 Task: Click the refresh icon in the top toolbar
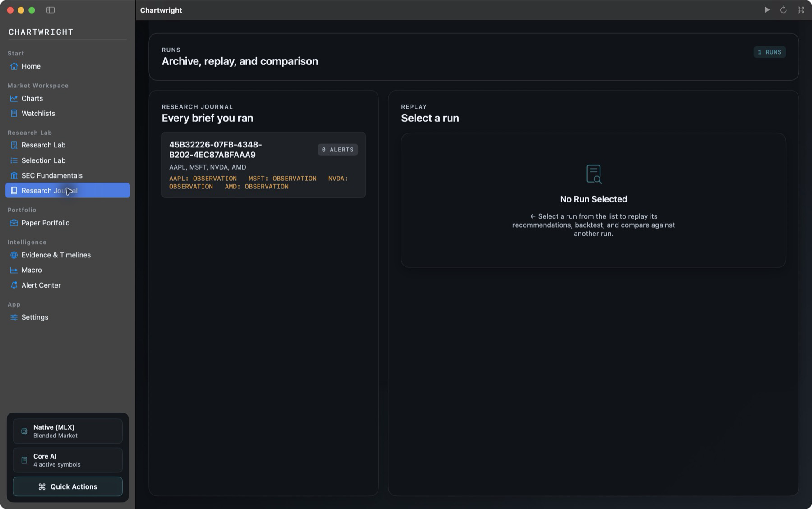[x=784, y=10]
